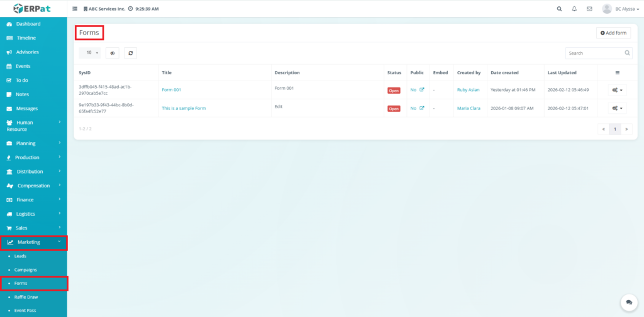Click the search magnifier icon in top bar

coord(559,9)
